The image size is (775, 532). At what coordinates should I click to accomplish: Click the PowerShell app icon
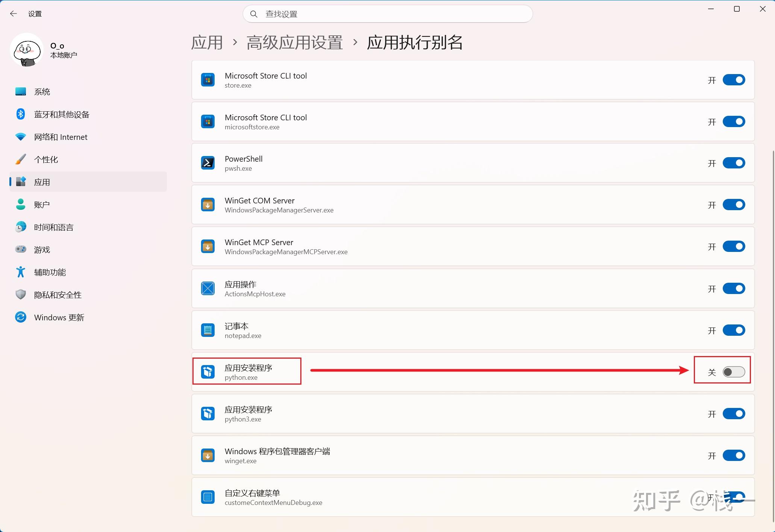click(208, 163)
